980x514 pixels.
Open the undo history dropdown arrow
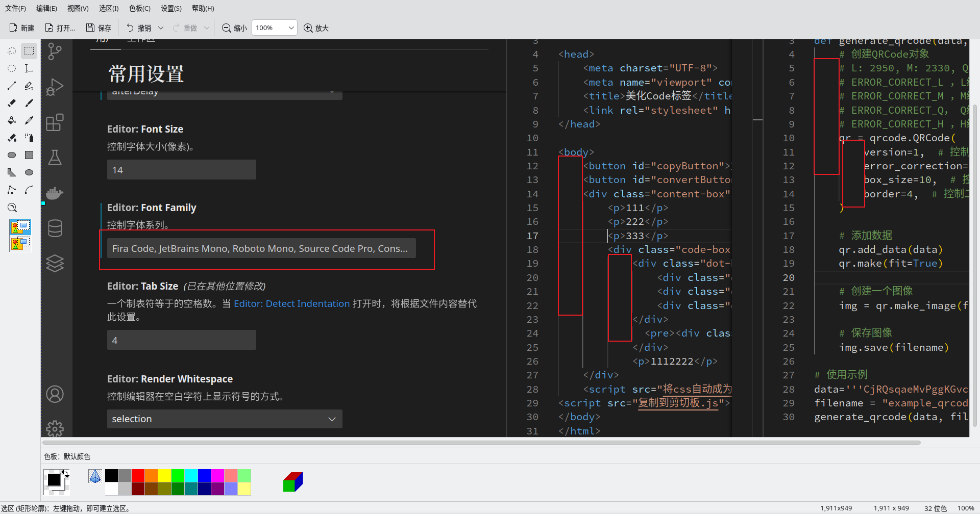tap(161, 28)
